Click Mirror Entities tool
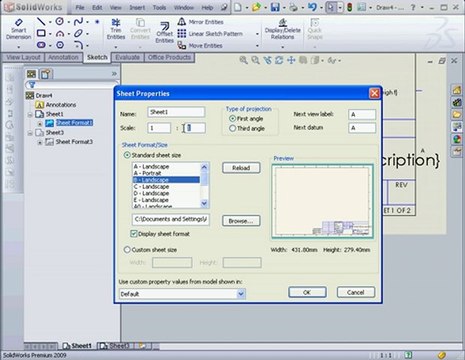Viewport: 465px width, 360px height. pyautogui.click(x=200, y=22)
